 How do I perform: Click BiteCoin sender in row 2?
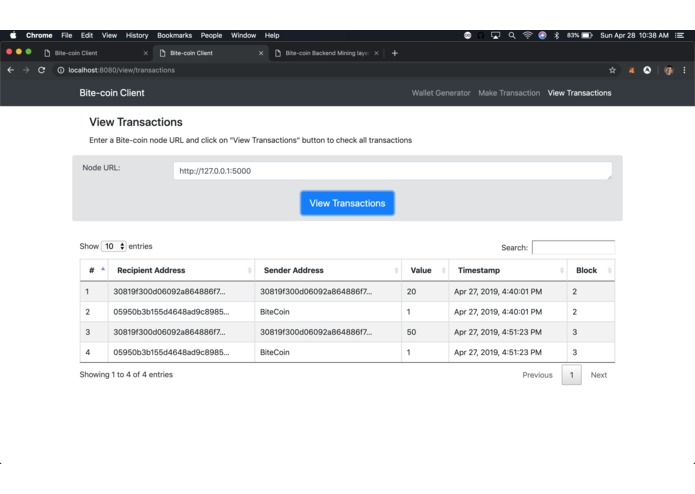(274, 312)
